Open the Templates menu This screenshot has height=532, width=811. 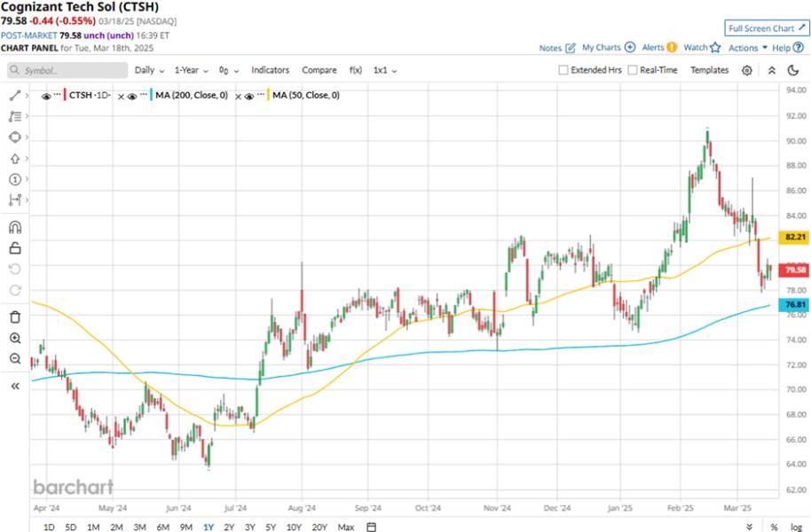(x=709, y=70)
